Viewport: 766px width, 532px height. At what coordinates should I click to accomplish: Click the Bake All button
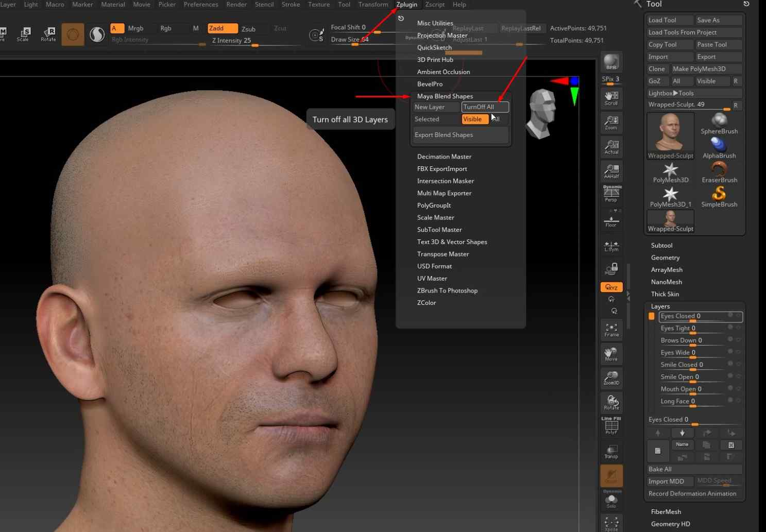click(x=694, y=469)
